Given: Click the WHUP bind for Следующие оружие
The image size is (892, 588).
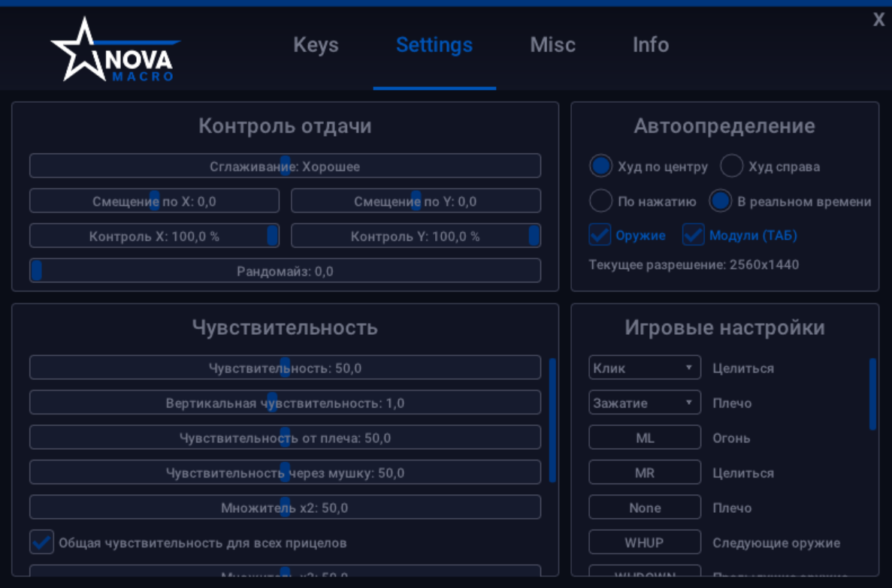Looking at the screenshot, I should point(644,542).
